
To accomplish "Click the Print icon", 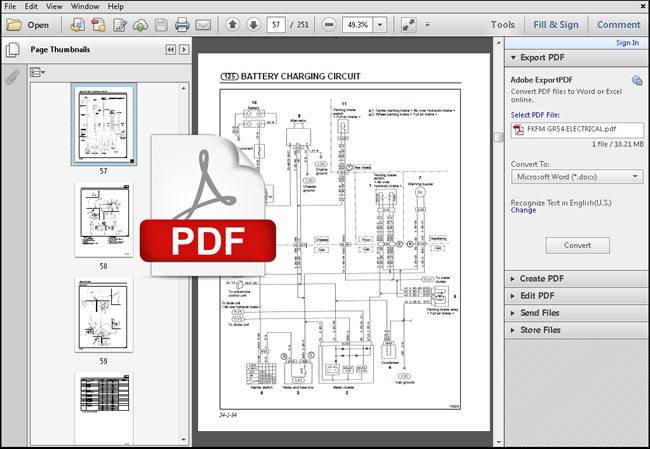I will [182, 25].
